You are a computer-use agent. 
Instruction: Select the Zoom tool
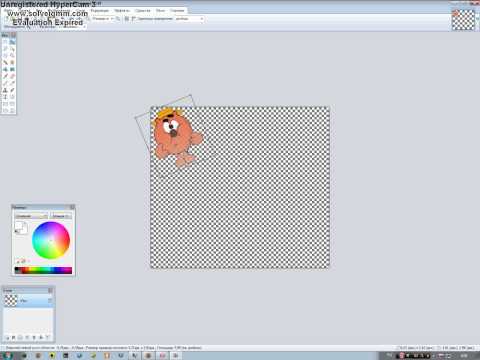pyautogui.click(x=12, y=56)
